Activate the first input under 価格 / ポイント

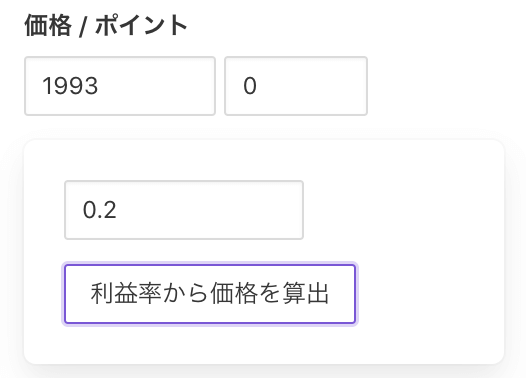click(120, 86)
